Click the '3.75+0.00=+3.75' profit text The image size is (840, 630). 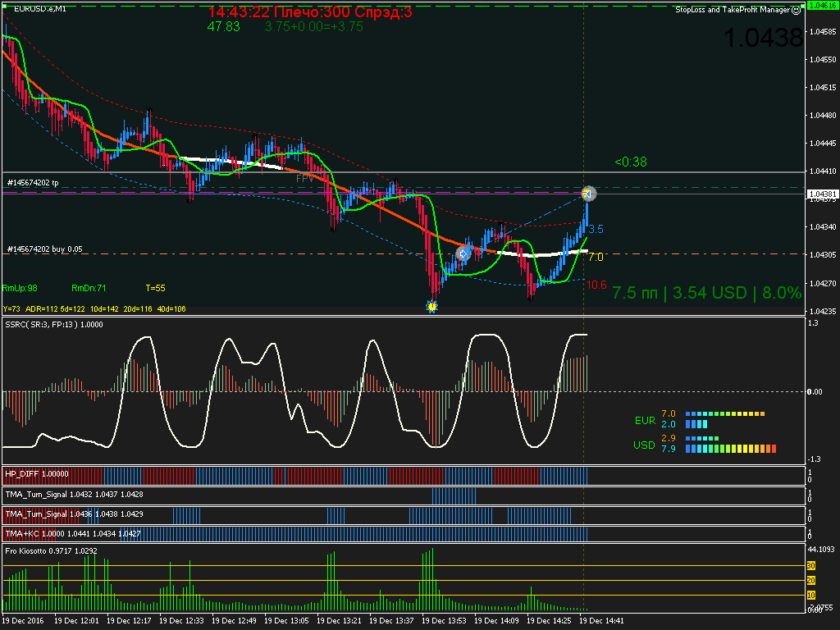point(314,27)
